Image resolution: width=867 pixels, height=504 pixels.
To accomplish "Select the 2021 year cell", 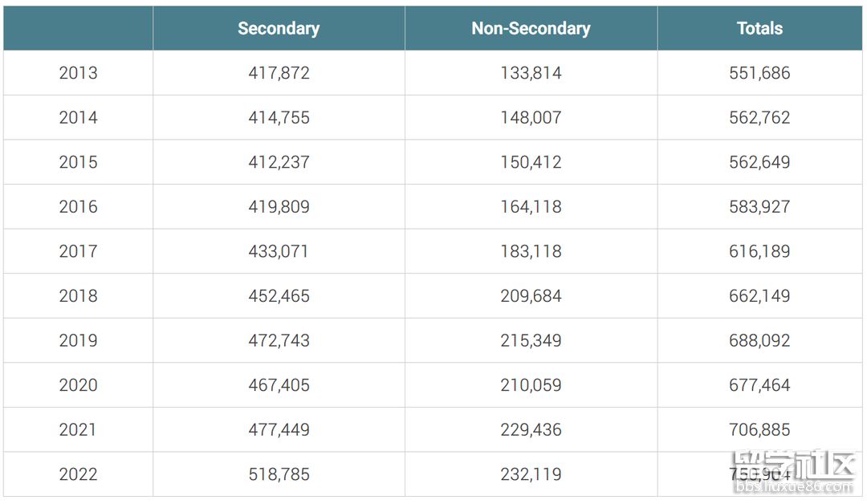I will (78, 429).
